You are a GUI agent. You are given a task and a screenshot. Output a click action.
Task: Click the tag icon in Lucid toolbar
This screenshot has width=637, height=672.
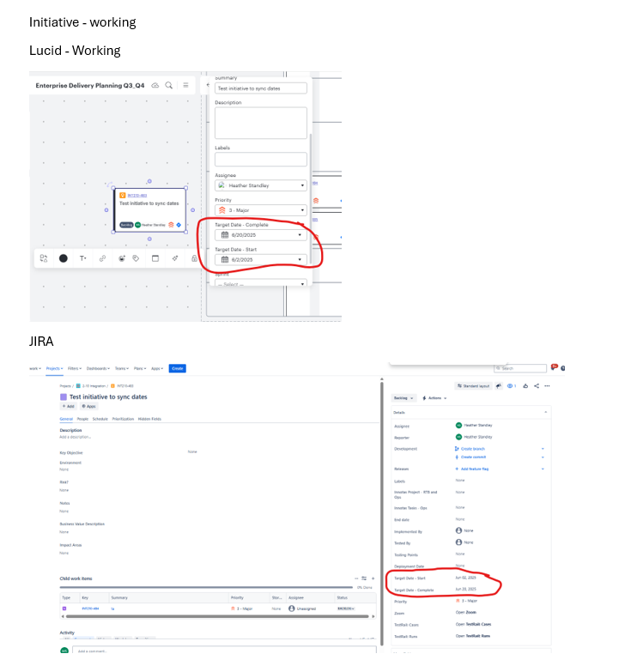pyautogui.click(x=136, y=258)
